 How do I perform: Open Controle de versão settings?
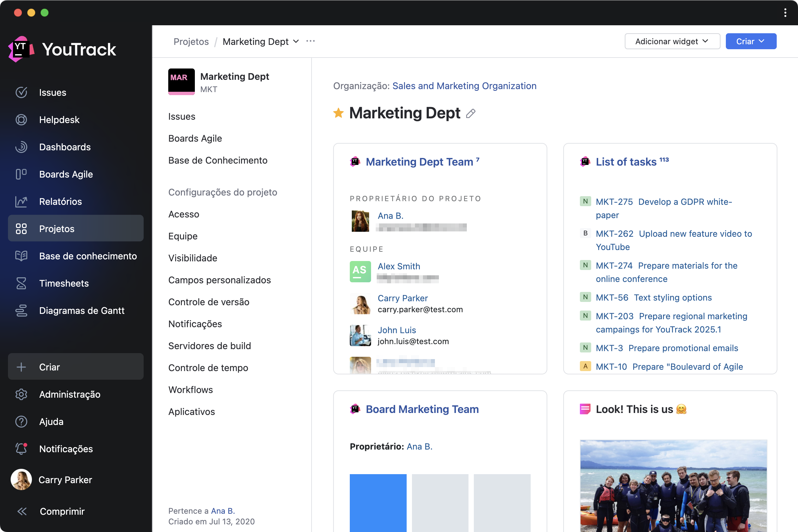point(209,302)
